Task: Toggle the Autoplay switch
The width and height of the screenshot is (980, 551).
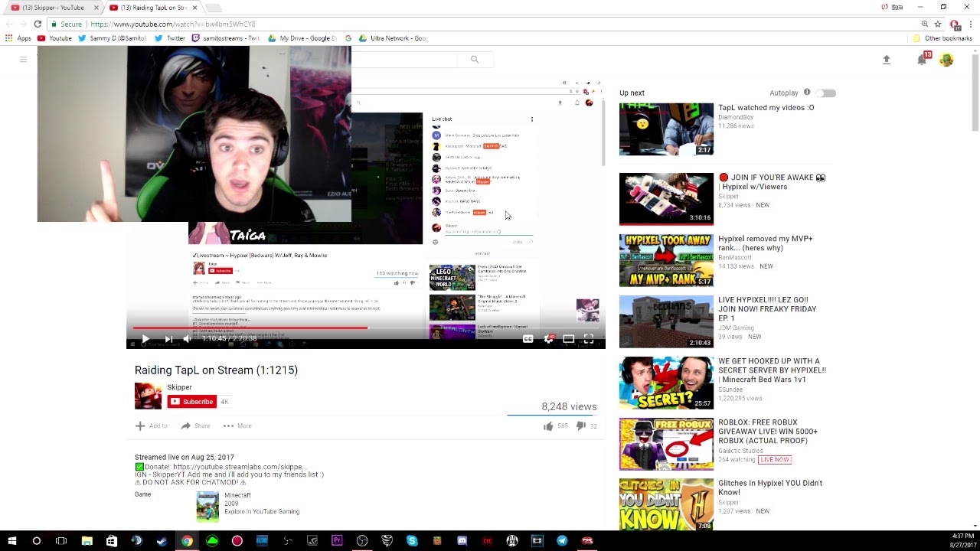Action: 826,93
